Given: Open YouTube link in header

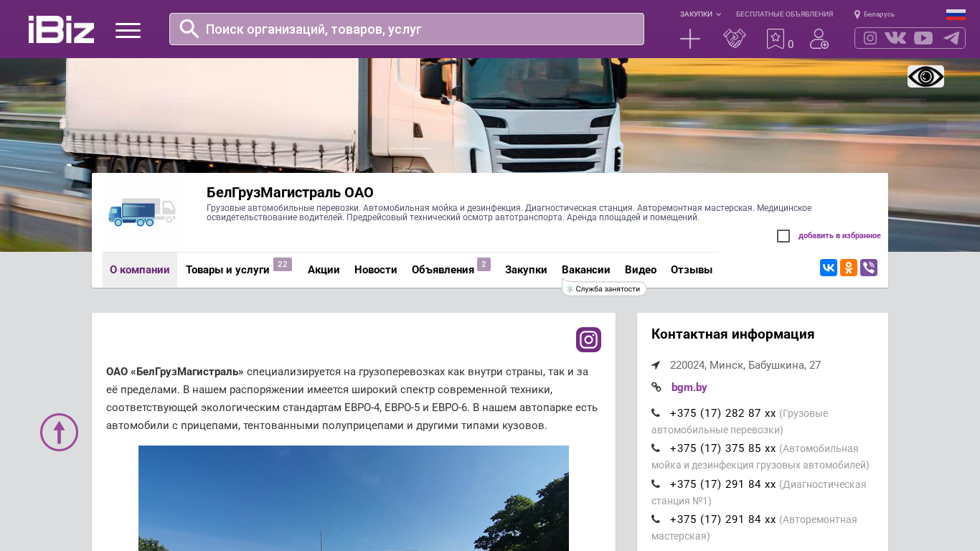Looking at the screenshot, I should 923,38.
